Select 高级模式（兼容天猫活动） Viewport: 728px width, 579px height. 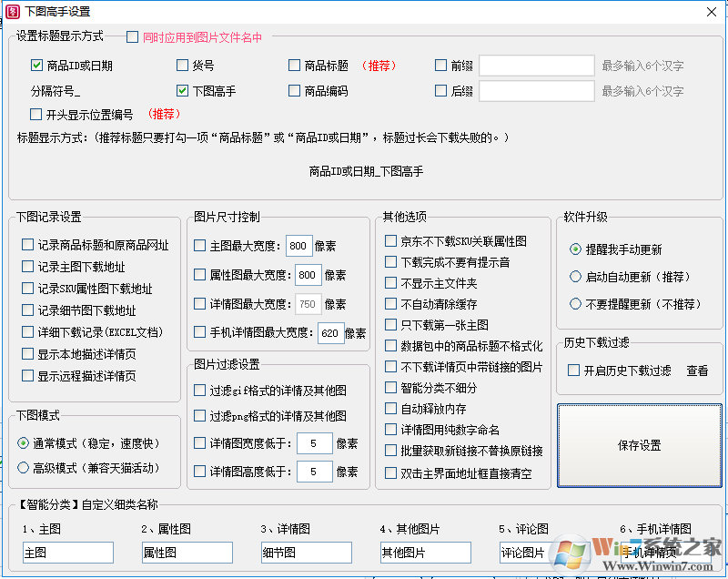coord(24,468)
